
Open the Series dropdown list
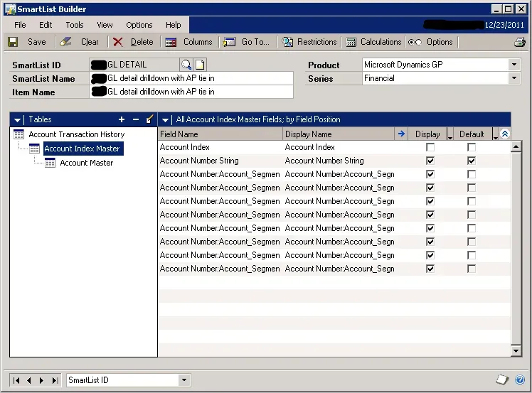[514, 78]
